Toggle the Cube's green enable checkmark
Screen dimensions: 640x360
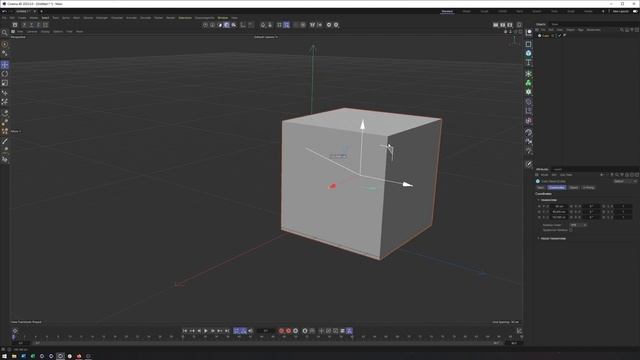pos(560,36)
